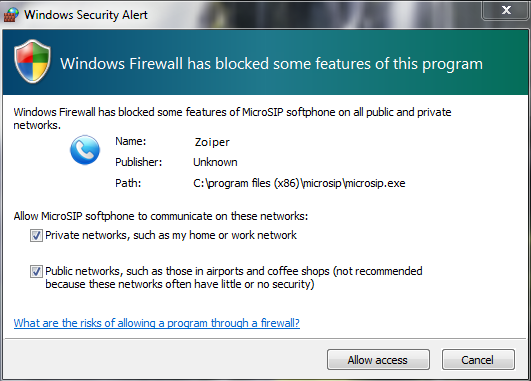Viewport: 531px width, 381px height.
Task: Click the 'Firewall has blocked' banner heading
Action: pos(271,64)
